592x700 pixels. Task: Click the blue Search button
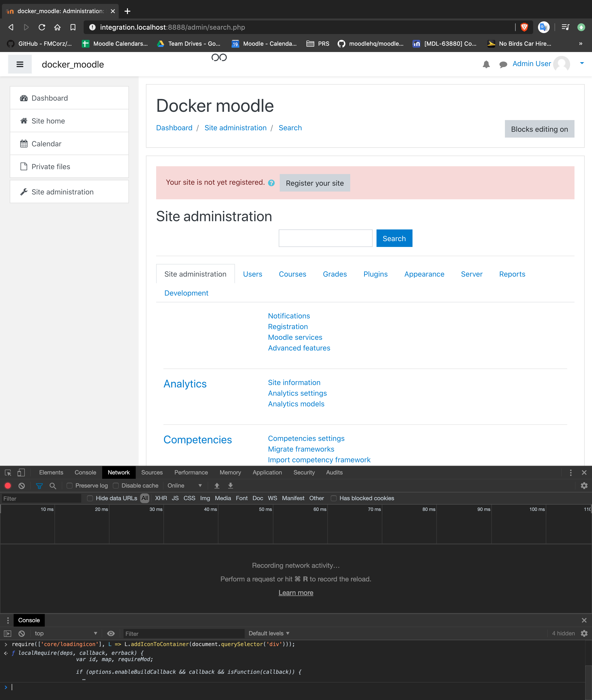[394, 238]
